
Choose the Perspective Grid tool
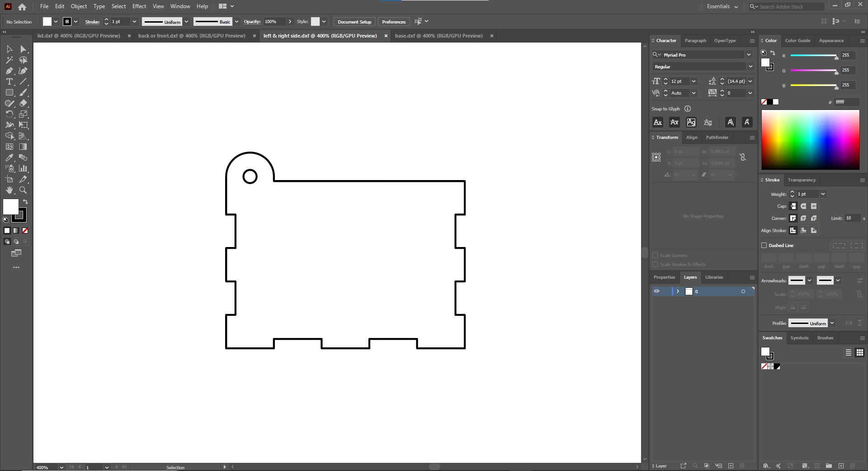click(24, 136)
